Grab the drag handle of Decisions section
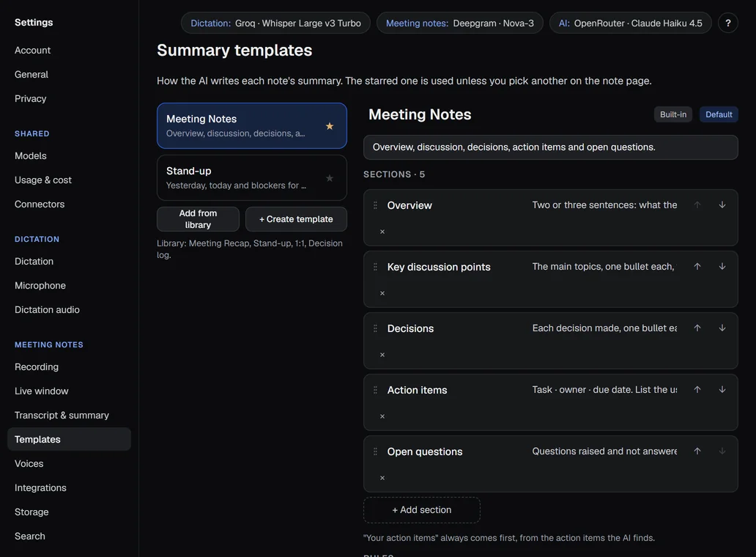The width and height of the screenshot is (756, 557). (375, 328)
